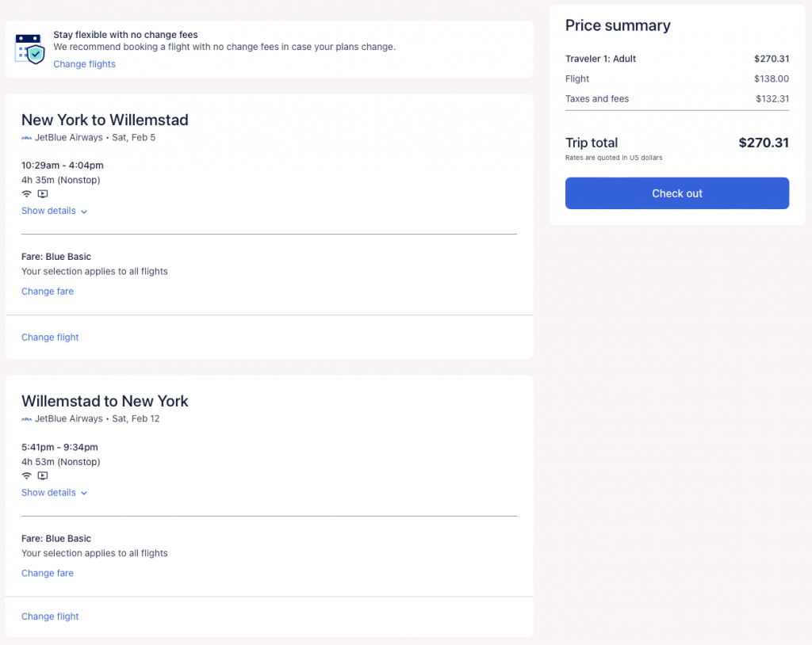812x645 pixels.
Task: Expand Show details for Willemstad to New York
Action: pyautogui.click(x=48, y=493)
